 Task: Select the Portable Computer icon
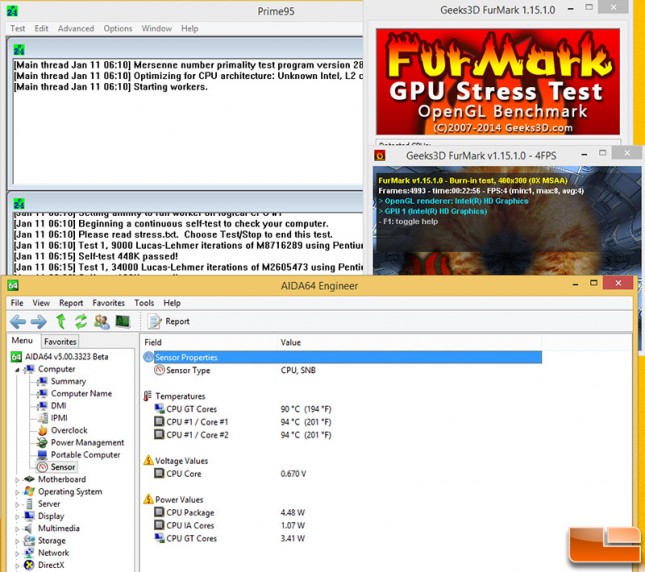[x=42, y=455]
